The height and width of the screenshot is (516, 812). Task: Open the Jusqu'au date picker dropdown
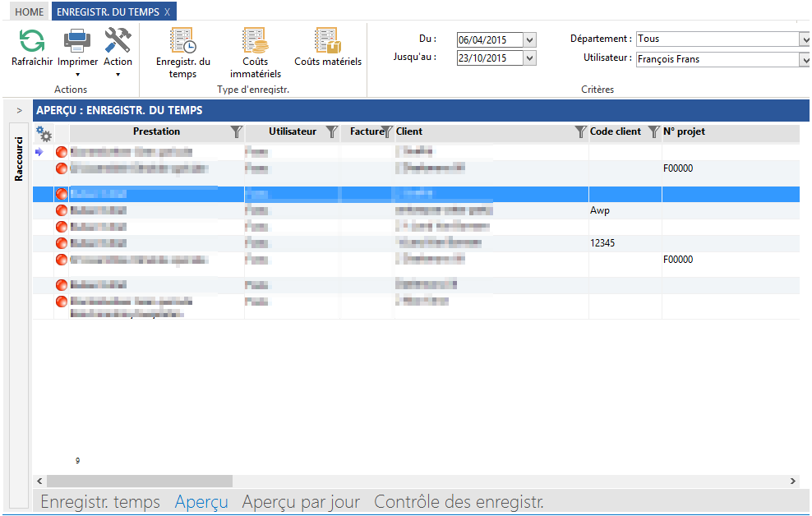[530, 58]
